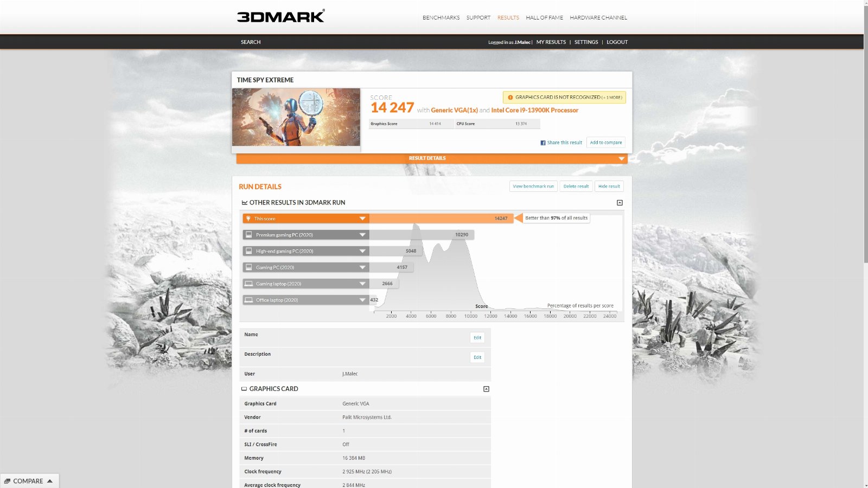Click the monitor icon for Premium gaming PC
Image resolution: width=868 pixels, height=488 pixels.
249,235
